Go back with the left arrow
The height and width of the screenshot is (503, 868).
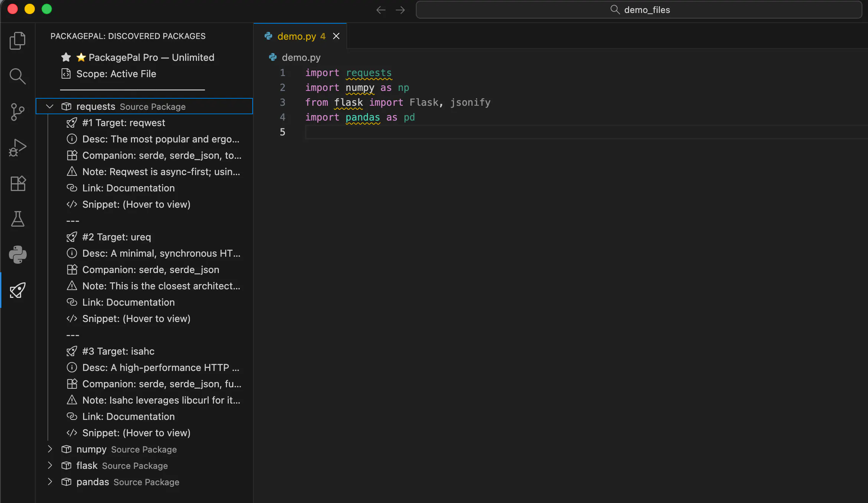(x=381, y=10)
